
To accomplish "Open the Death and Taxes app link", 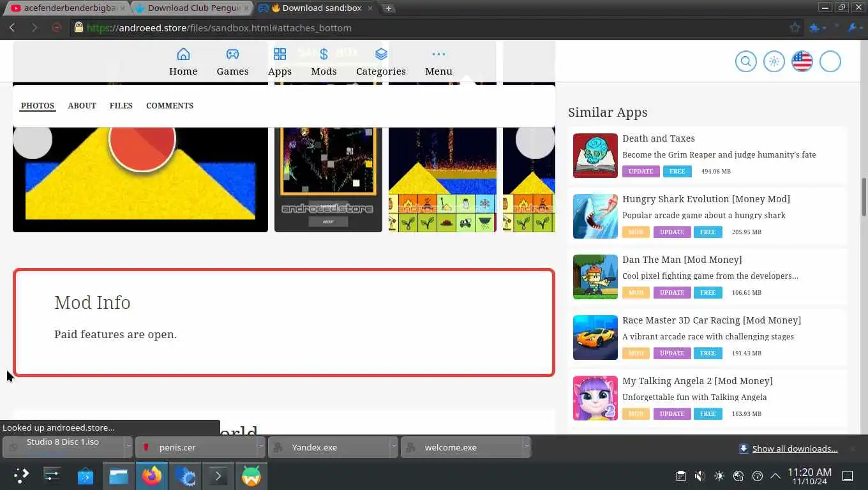I will pos(658,138).
